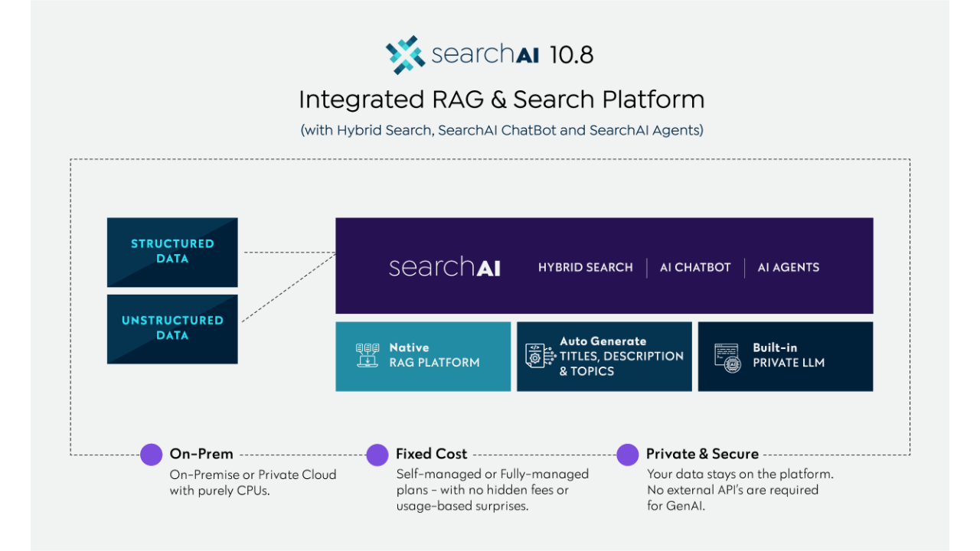Click the Private & Secure heading
The height and width of the screenshot is (551, 980).
[x=703, y=454]
